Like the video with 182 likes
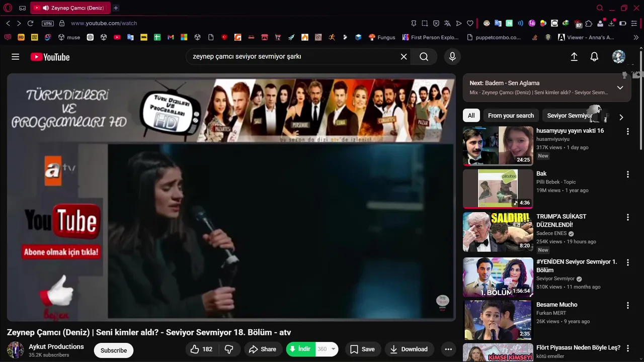The image size is (644, 362). (202, 349)
